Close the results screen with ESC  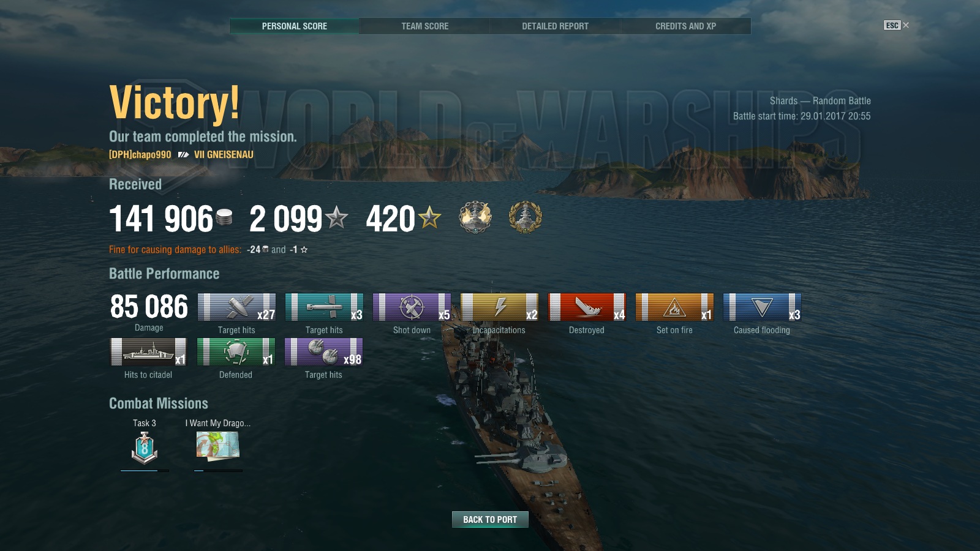point(896,25)
